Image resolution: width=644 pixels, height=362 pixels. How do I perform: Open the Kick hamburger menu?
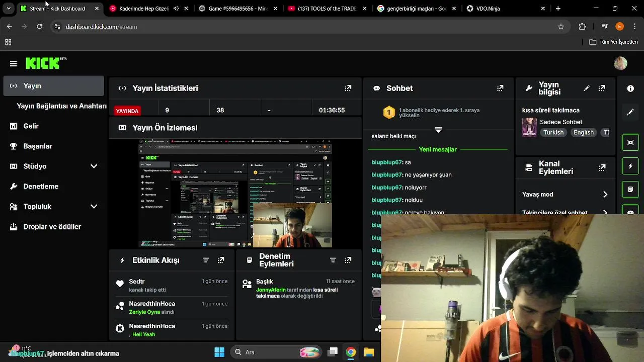[14, 63]
